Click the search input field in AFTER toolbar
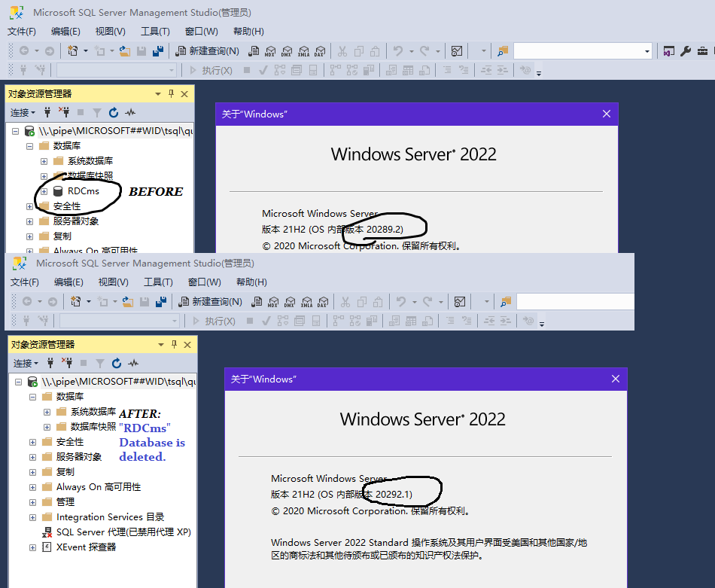The height and width of the screenshot is (588, 715). point(575,301)
